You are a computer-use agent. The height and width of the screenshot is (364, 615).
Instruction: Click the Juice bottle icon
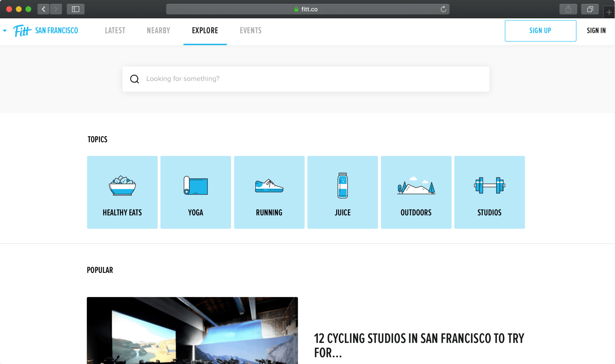(x=342, y=186)
